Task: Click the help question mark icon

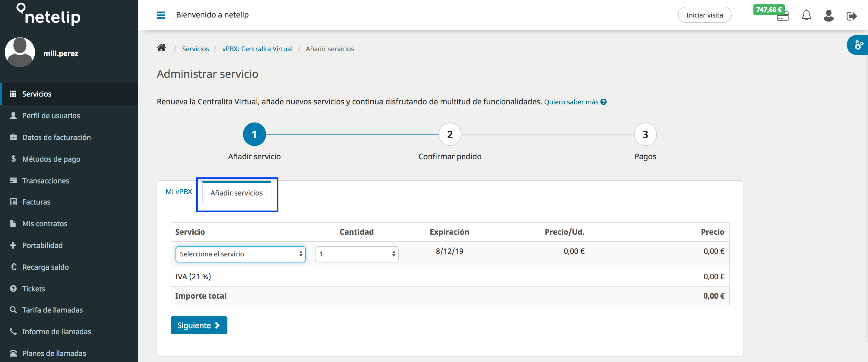Action: point(603,102)
